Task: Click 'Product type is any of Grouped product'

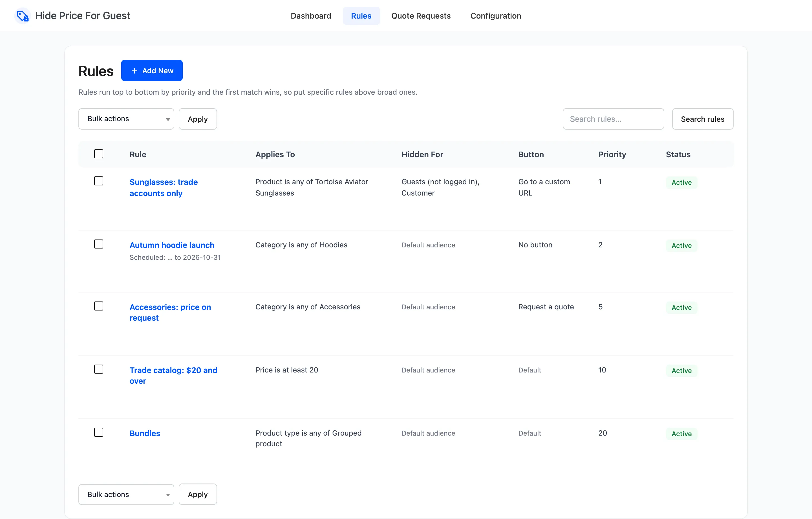Action: click(308, 438)
